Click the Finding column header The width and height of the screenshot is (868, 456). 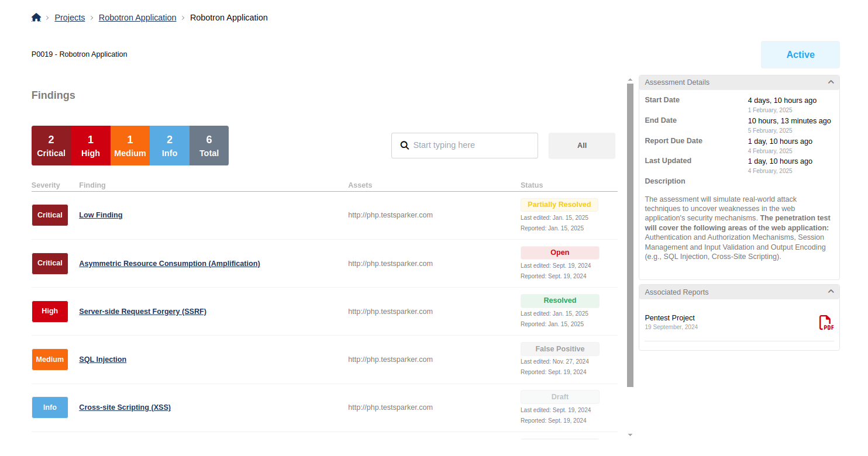92,185
